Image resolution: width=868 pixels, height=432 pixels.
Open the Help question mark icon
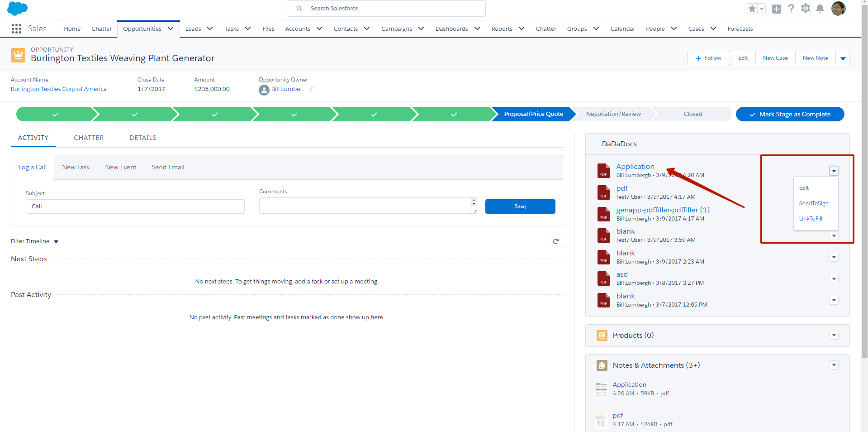point(791,9)
